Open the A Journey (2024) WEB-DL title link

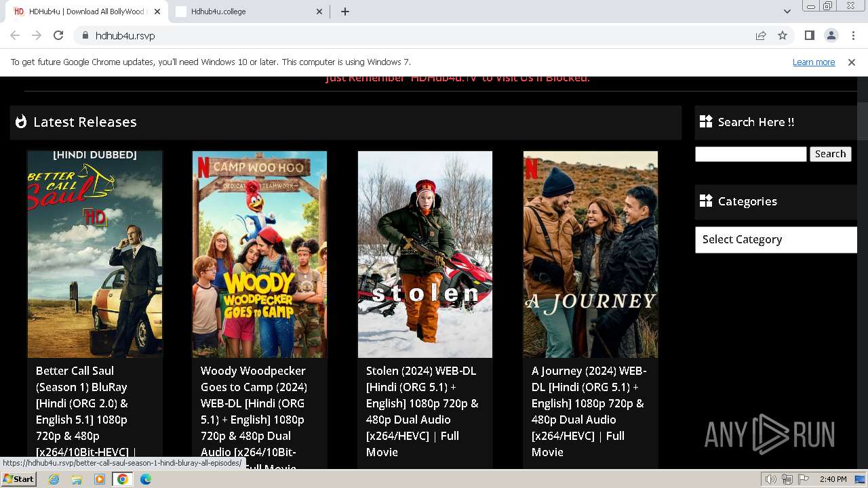589,411
